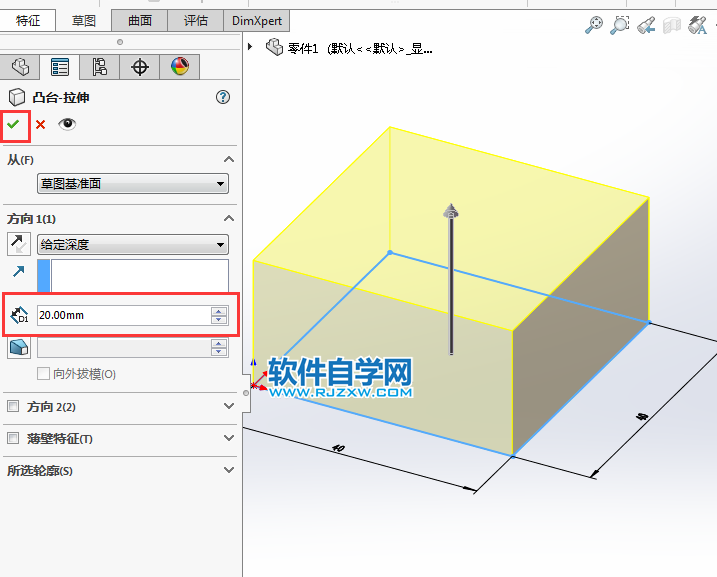Click the direction of extrusion arrow icon

(18, 272)
